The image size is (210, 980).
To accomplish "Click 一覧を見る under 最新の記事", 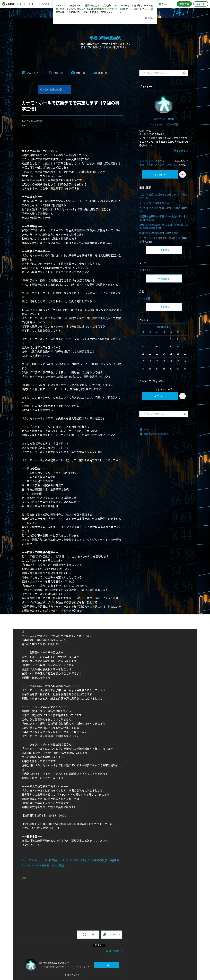I will pyautogui.click(x=164, y=250).
